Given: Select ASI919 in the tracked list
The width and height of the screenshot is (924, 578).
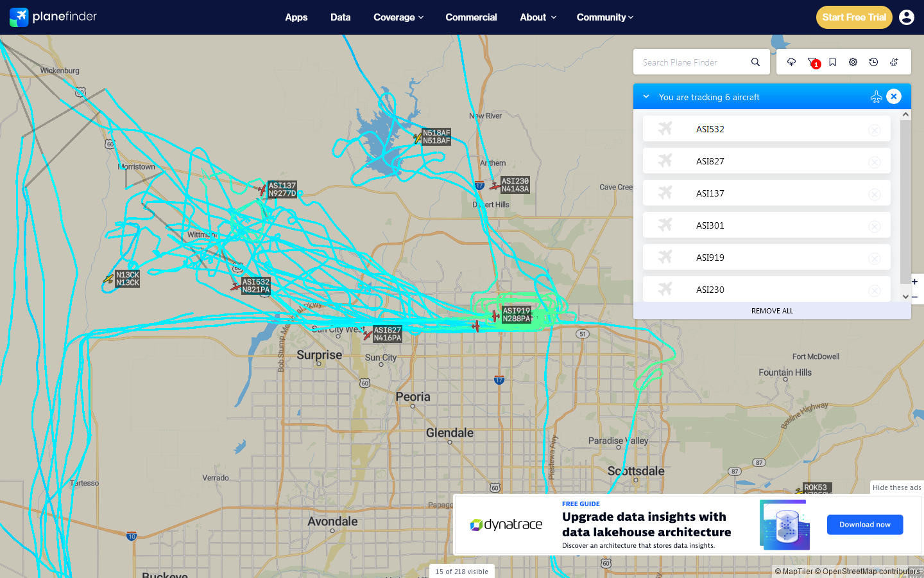Looking at the screenshot, I should click(x=767, y=257).
